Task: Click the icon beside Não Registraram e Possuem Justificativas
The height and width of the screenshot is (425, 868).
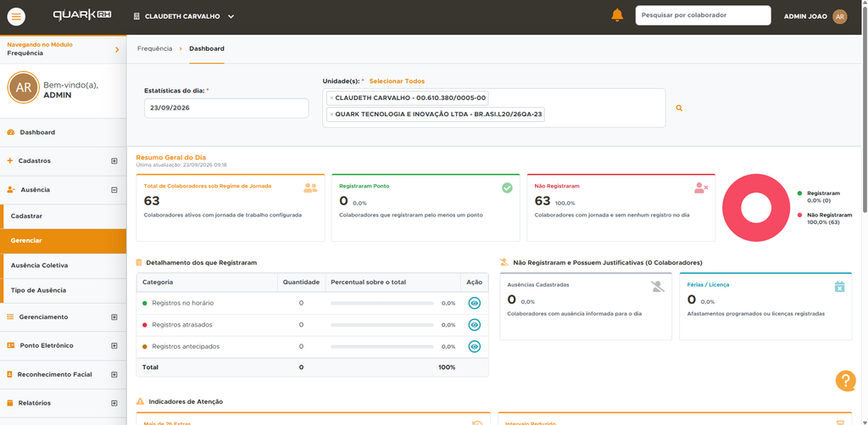Action: tap(504, 262)
